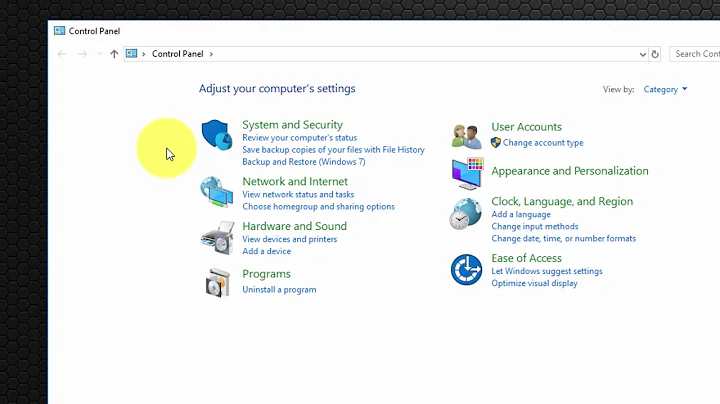Click Add a language link
The image size is (720, 404).
521,214
